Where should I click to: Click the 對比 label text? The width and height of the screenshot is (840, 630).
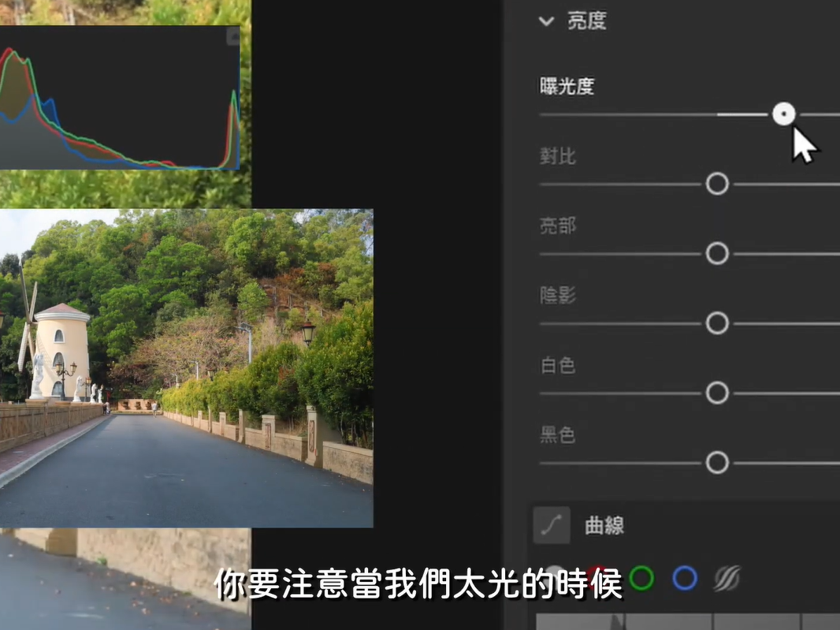(x=558, y=156)
